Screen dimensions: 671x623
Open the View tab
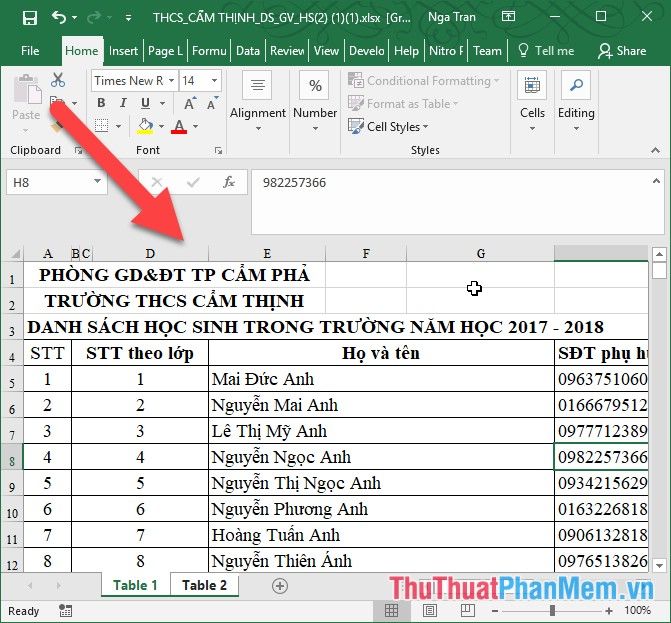(326, 51)
